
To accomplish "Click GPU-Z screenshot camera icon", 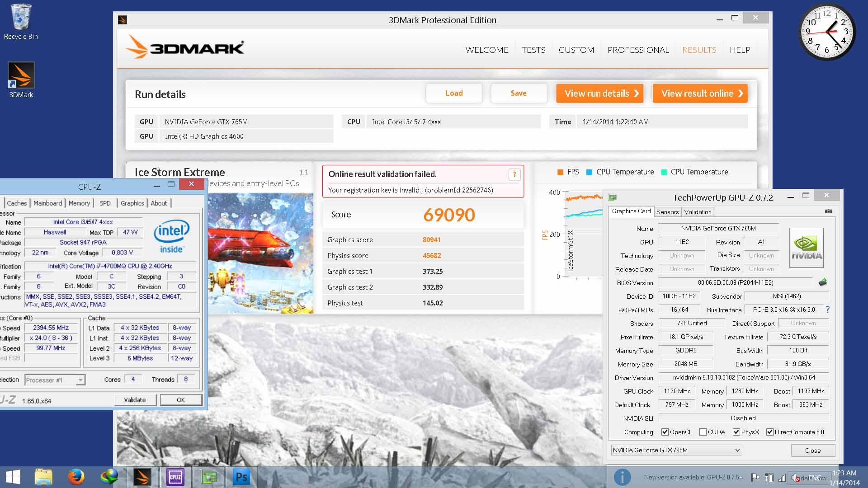I will click(x=828, y=211).
